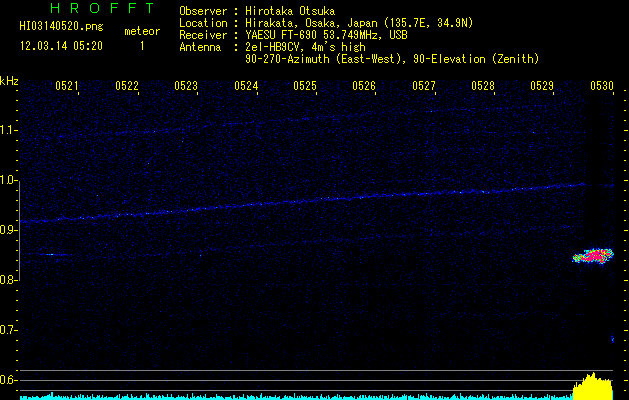Click the short bright trace near 0.85 kHz
Screen dimensions: 629x400
point(51,254)
